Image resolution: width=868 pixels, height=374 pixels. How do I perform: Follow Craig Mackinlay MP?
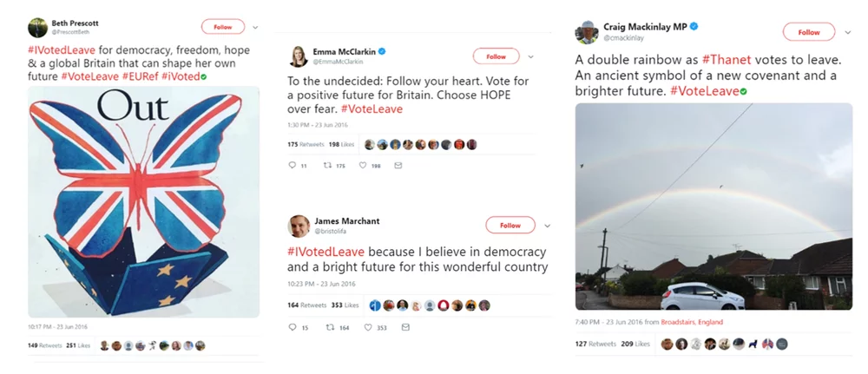click(808, 32)
